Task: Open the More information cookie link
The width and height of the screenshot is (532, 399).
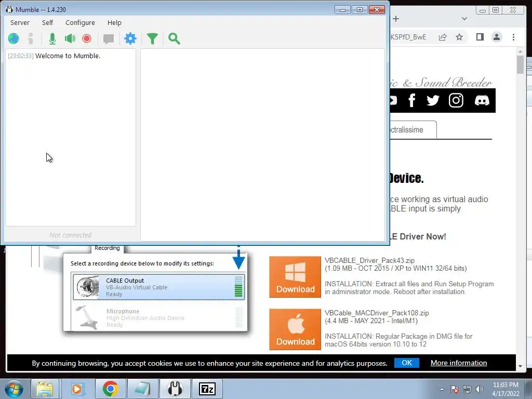Action: [459, 363]
